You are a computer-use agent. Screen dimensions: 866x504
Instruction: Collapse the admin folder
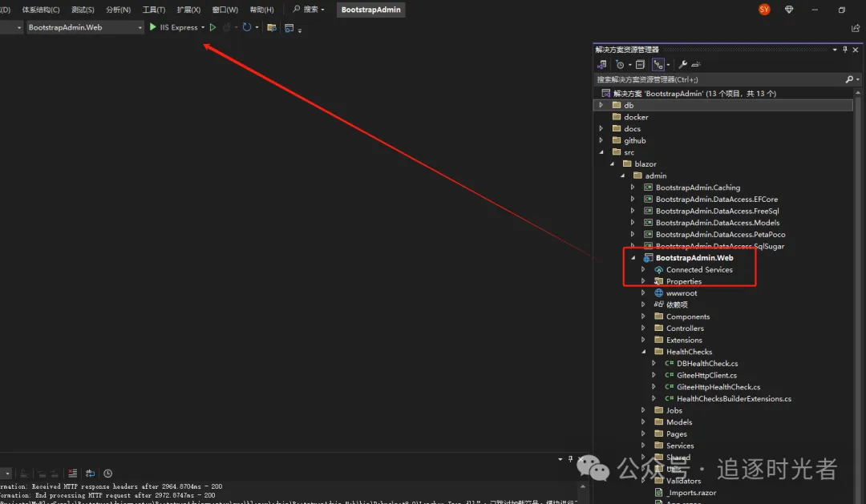(x=622, y=175)
